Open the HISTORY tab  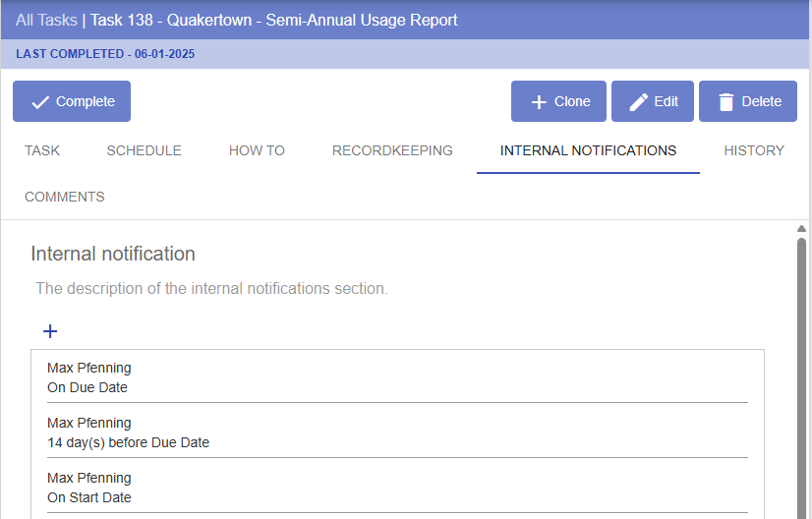click(x=754, y=150)
